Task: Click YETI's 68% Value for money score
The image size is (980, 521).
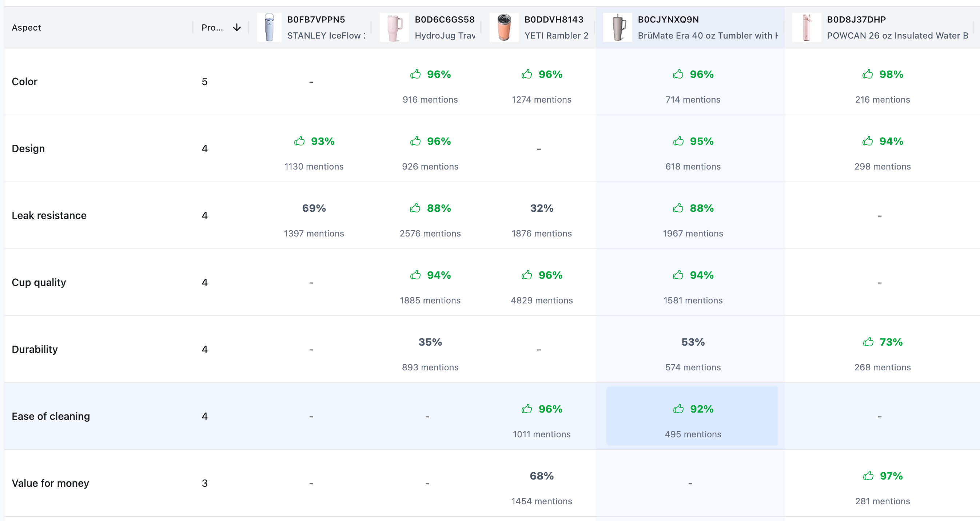Action: click(x=542, y=476)
